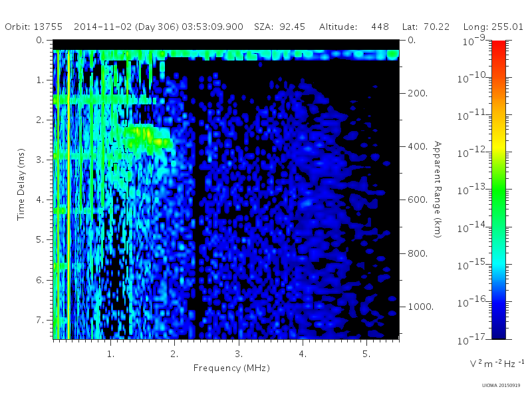
Task: Select the date 2014-11-02 (Day 306) label
Action: coord(126,27)
